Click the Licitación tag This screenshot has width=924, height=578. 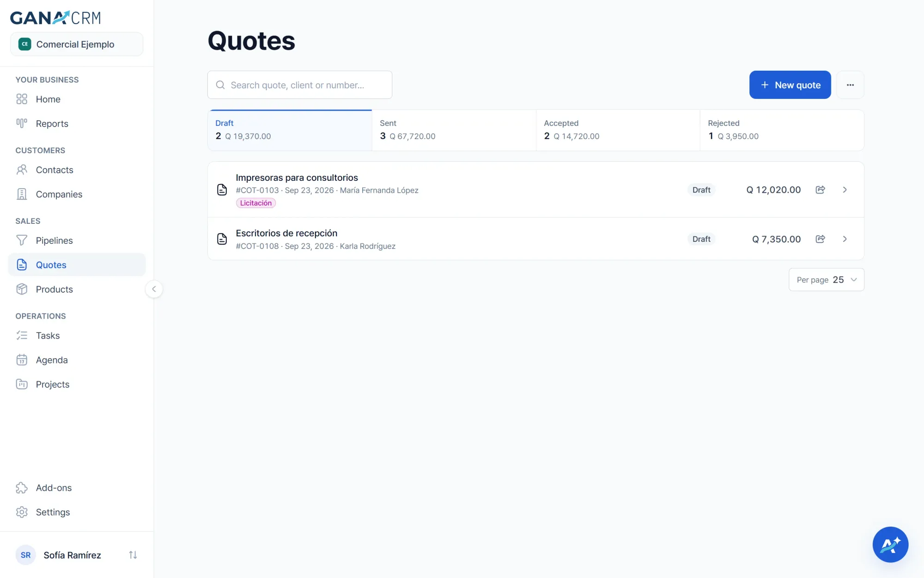tap(256, 203)
